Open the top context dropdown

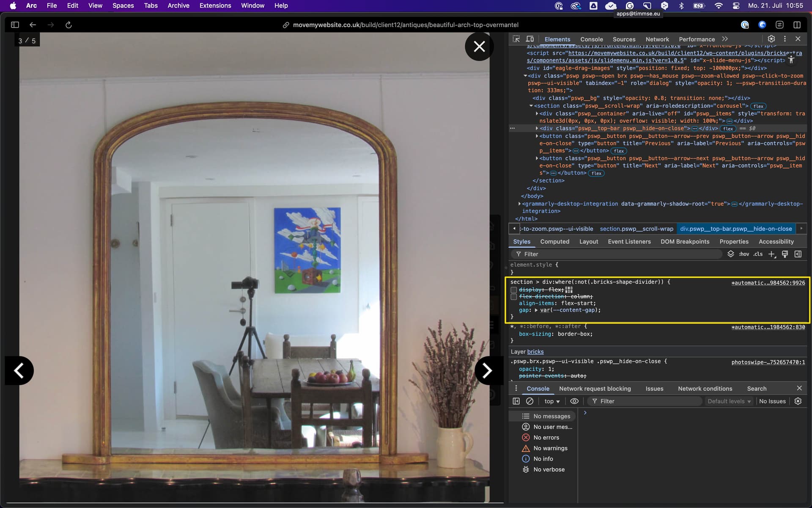point(552,401)
